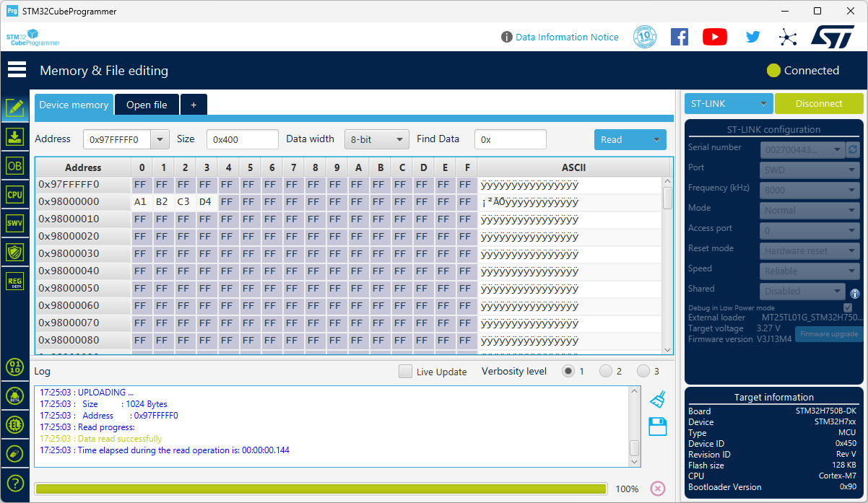The width and height of the screenshot is (868, 503).
Task: Open the Erasing & programming panel
Action: pos(15,136)
